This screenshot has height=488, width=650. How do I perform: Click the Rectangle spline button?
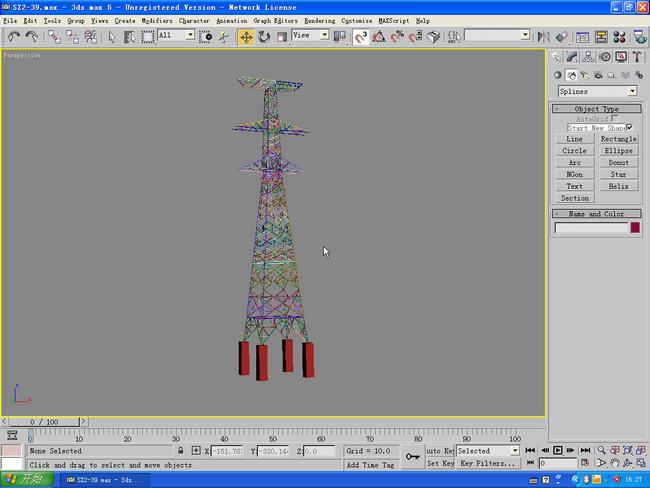pyautogui.click(x=618, y=139)
